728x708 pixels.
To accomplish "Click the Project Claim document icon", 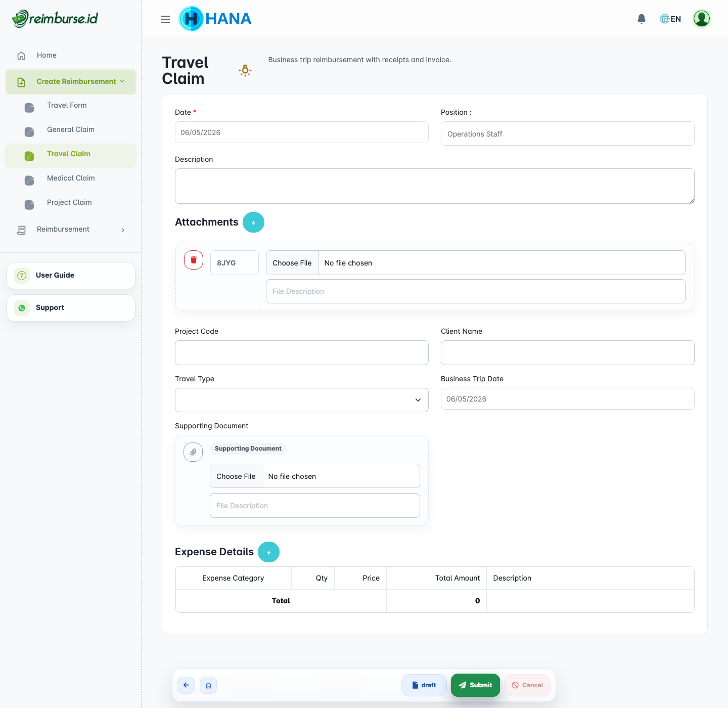I will [29, 205].
